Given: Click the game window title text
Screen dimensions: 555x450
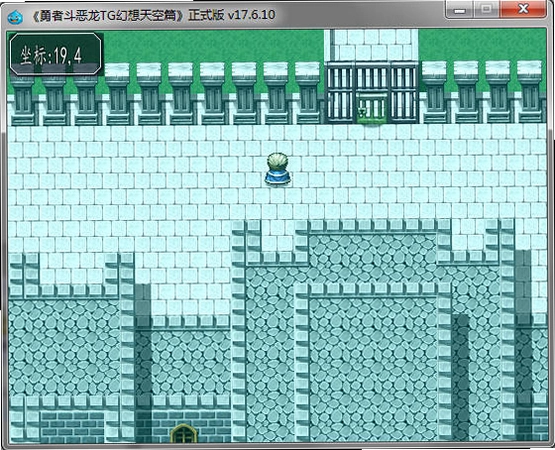Looking at the screenshot, I should coord(153,15).
